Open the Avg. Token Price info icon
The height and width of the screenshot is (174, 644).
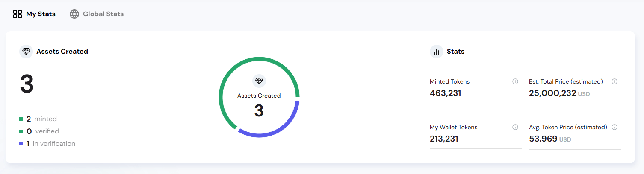click(614, 127)
